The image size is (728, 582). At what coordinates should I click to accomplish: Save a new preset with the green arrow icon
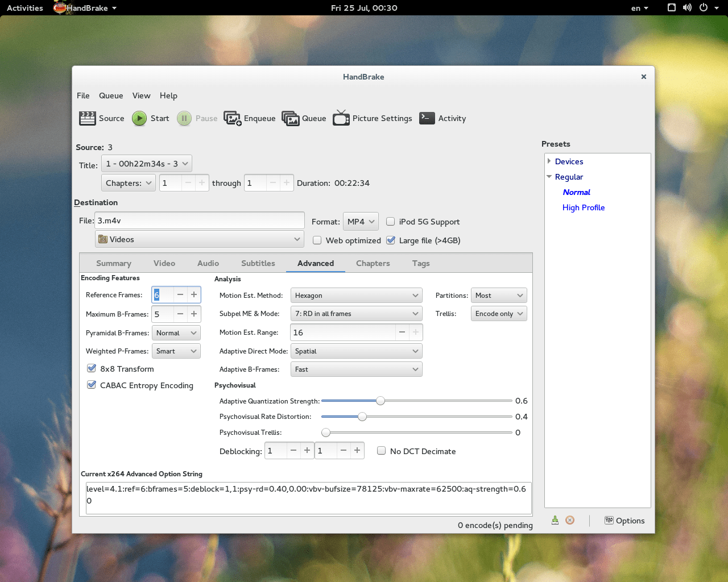coord(555,519)
